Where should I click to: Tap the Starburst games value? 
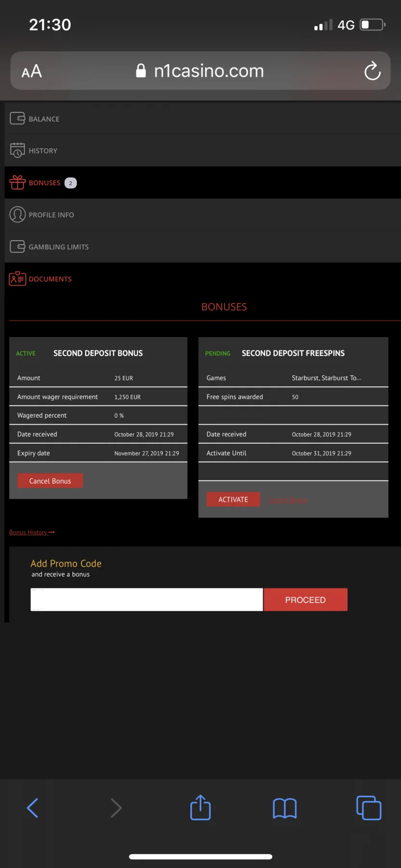pyautogui.click(x=326, y=378)
